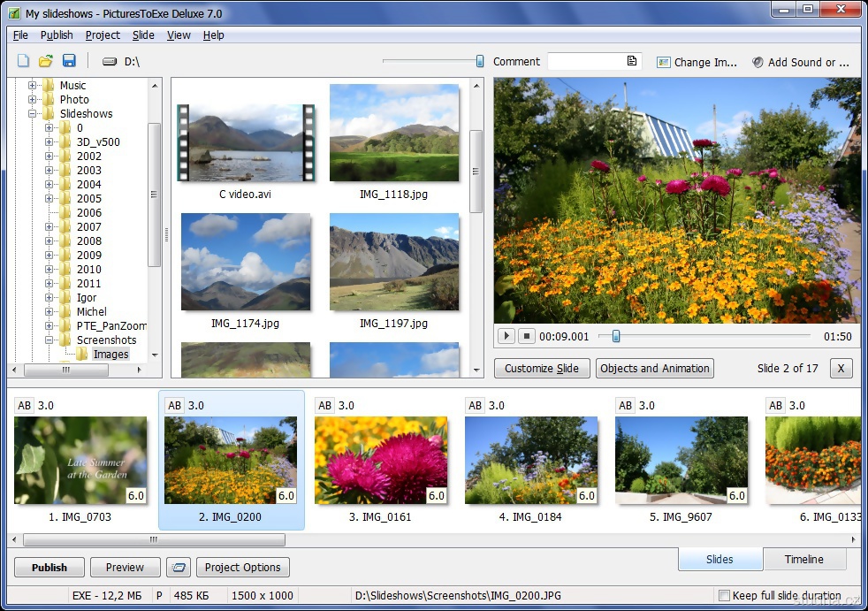Click the Customize Slide button
868x611 pixels.
pyautogui.click(x=542, y=369)
